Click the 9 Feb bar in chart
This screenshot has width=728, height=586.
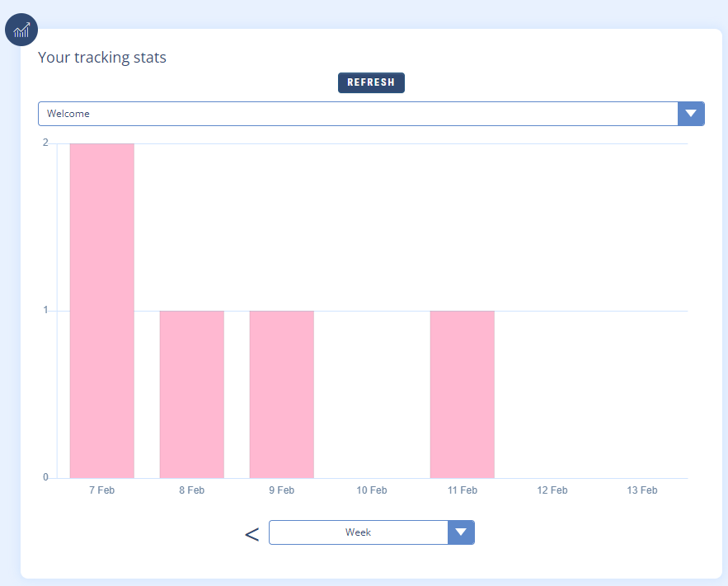(282, 394)
